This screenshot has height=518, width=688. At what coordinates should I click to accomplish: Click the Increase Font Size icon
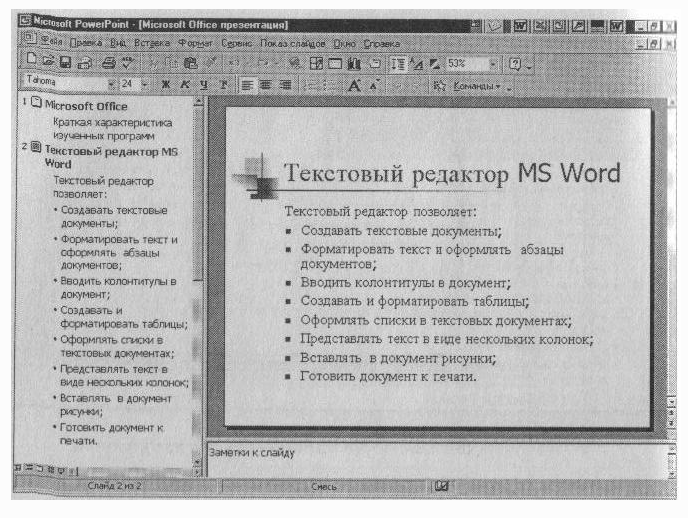coord(355,85)
